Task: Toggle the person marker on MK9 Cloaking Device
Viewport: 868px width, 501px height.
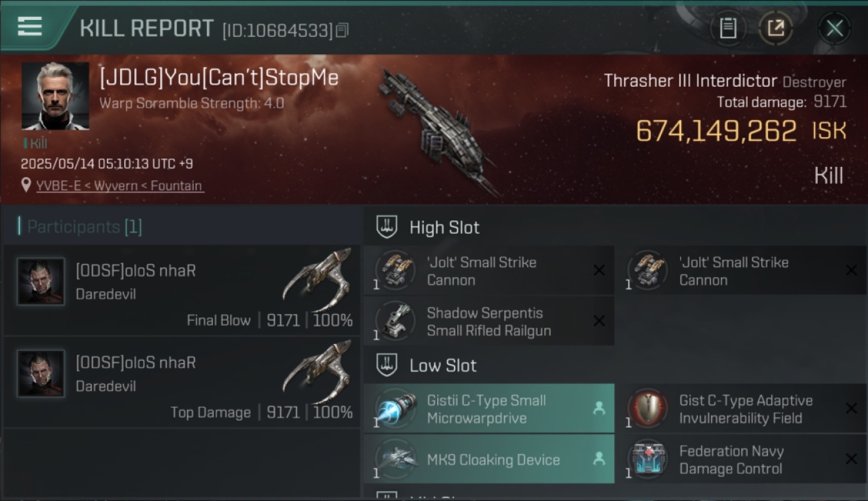Action: 599,459
